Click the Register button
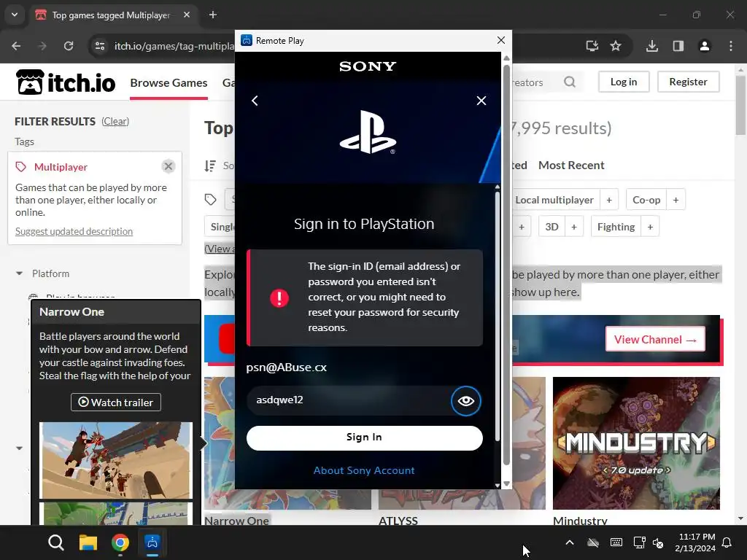The image size is (747, 560). 688,82
